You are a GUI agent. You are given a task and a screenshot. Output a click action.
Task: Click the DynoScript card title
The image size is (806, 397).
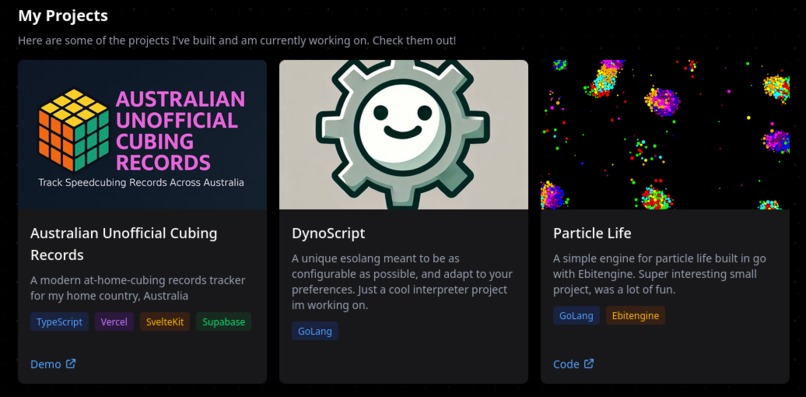click(x=328, y=233)
